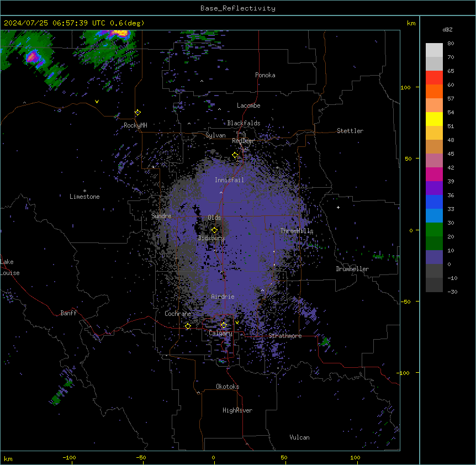Click the Olds label
476x465 pixels.
pyautogui.click(x=214, y=218)
